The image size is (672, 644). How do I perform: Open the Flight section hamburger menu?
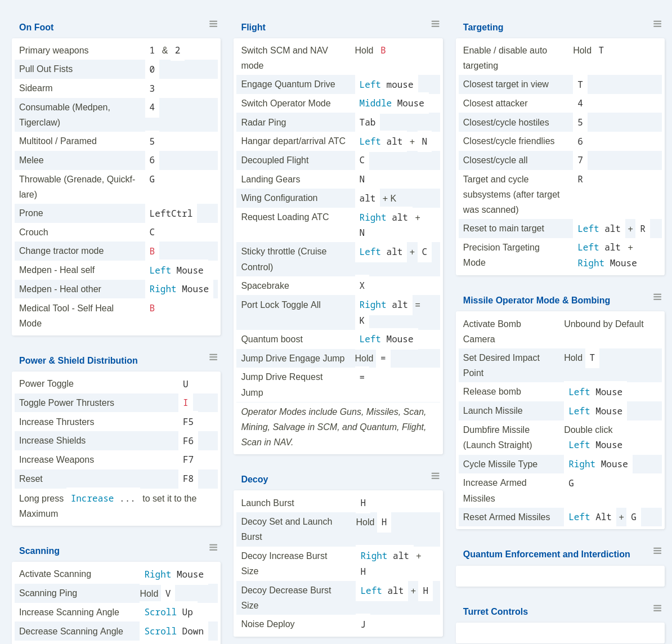[x=435, y=24]
